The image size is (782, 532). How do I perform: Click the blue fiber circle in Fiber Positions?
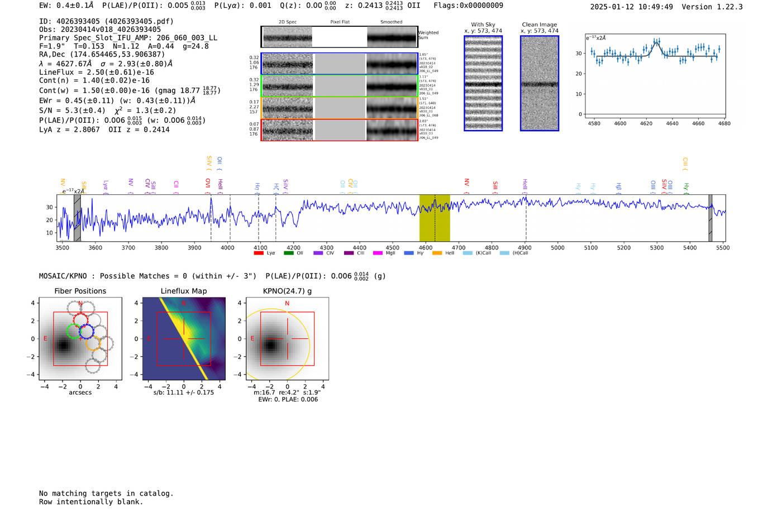pos(87,332)
